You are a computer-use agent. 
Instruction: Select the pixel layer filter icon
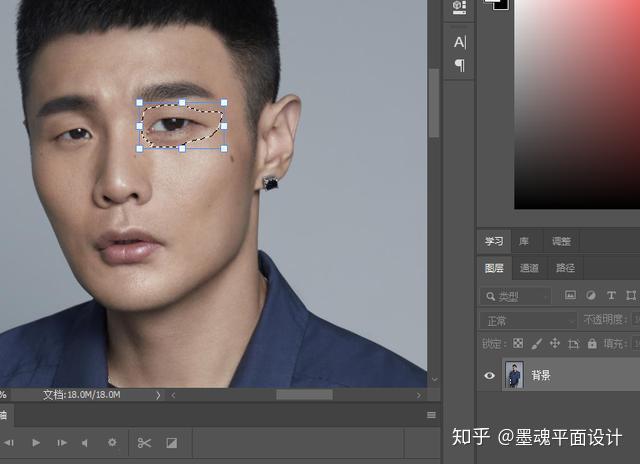click(570, 295)
